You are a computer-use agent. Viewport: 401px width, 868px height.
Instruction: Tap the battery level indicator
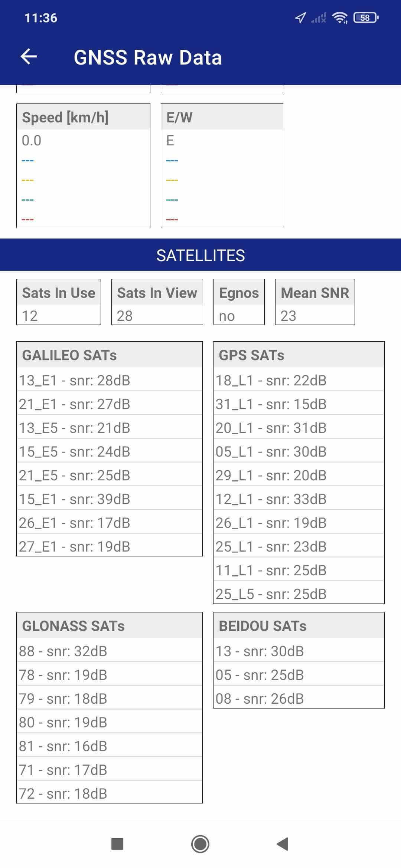click(366, 17)
